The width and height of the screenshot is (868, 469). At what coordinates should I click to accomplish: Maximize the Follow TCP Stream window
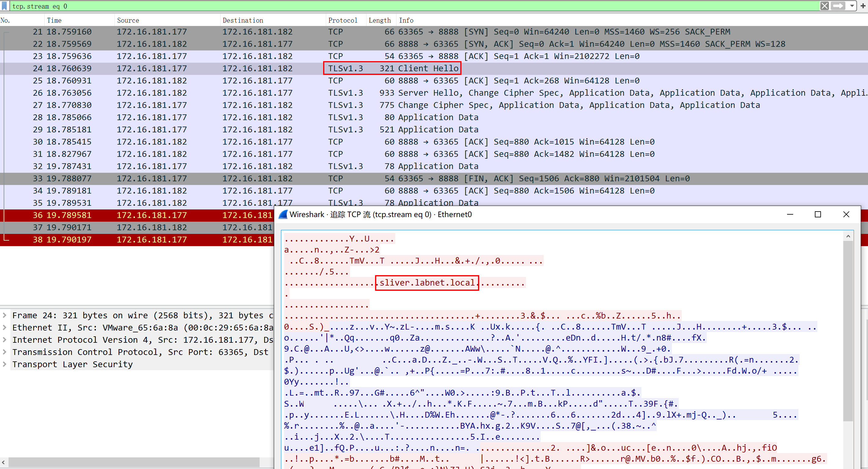click(x=818, y=214)
